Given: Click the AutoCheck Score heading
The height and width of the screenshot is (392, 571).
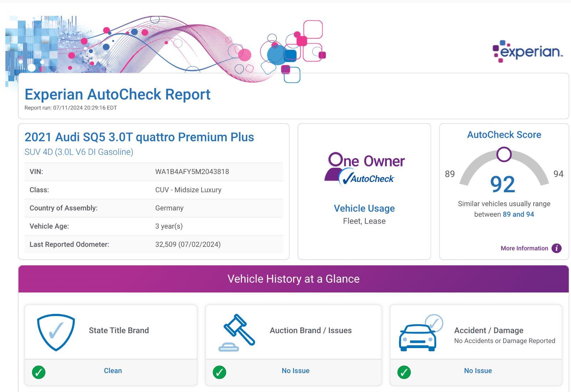Looking at the screenshot, I should pos(504,135).
